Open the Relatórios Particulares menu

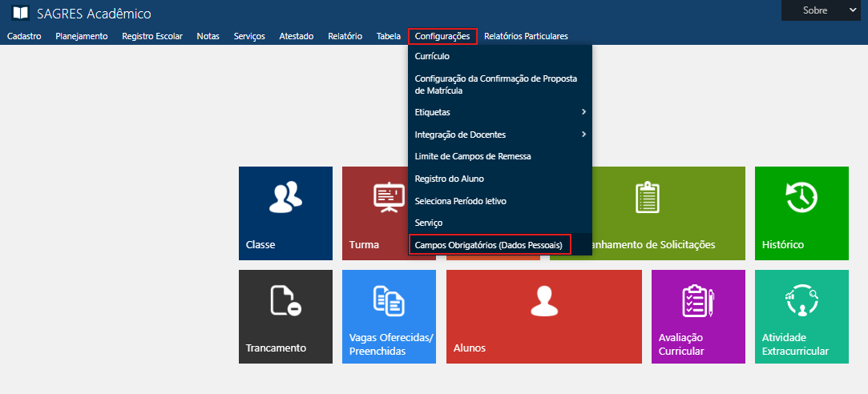526,36
